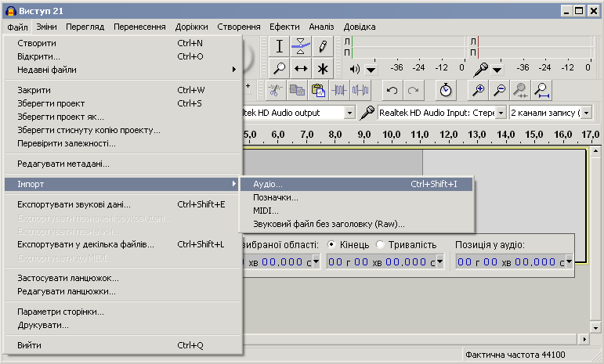This screenshot has width=604, height=364.
Task: Click the Cut scissors icon
Action: [x=275, y=91]
